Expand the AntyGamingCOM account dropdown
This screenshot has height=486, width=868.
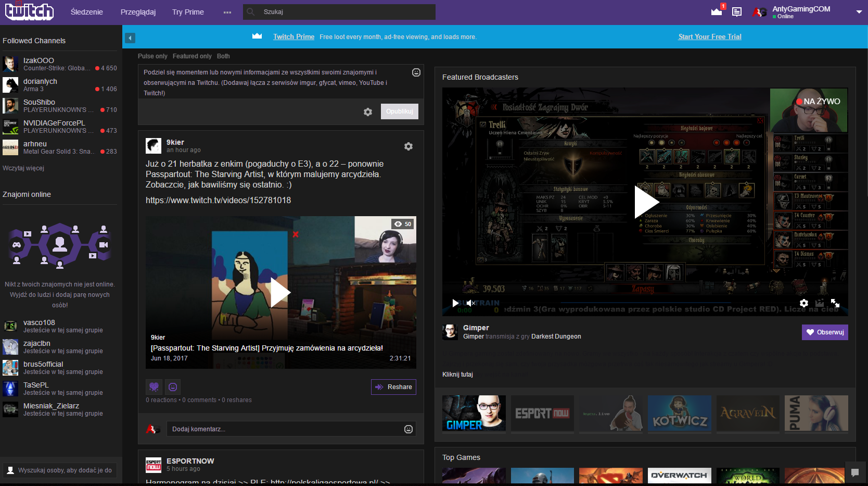click(859, 12)
